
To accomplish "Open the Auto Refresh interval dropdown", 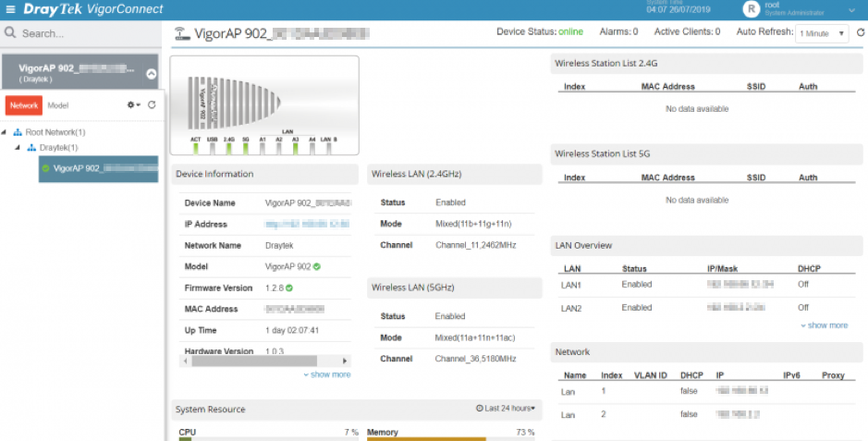I will tap(822, 32).
